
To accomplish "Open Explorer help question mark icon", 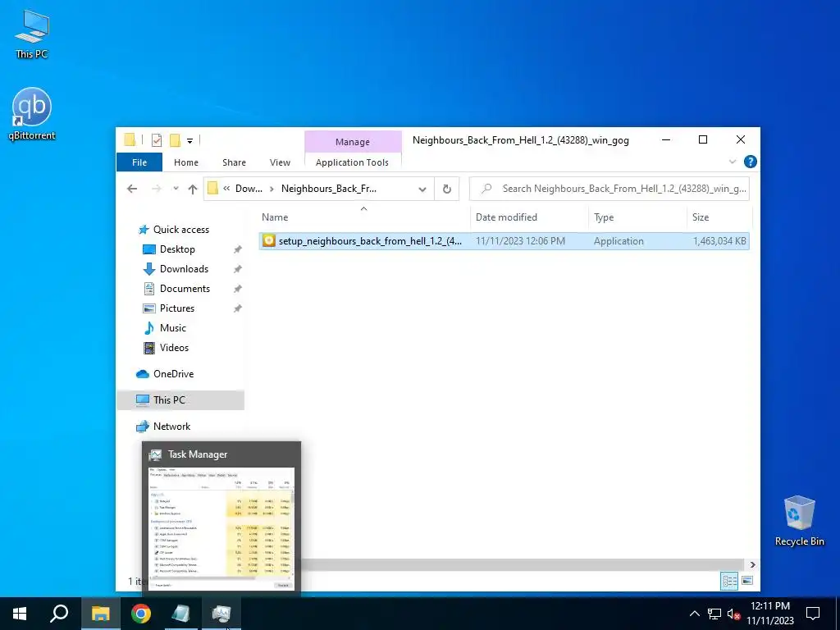I will click(751, 162).
